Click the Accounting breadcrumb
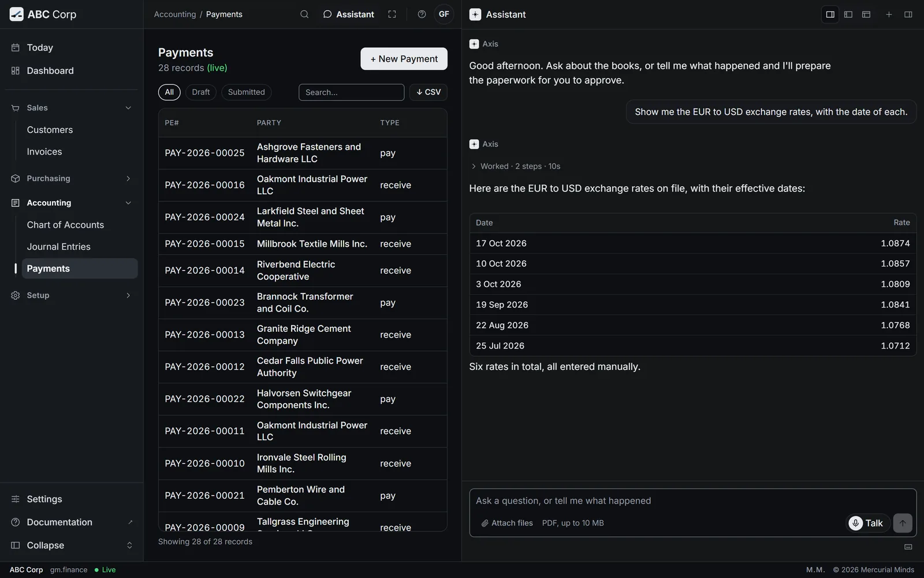The height and width of the screenshot is (578, 924). (x=175, y=14)
